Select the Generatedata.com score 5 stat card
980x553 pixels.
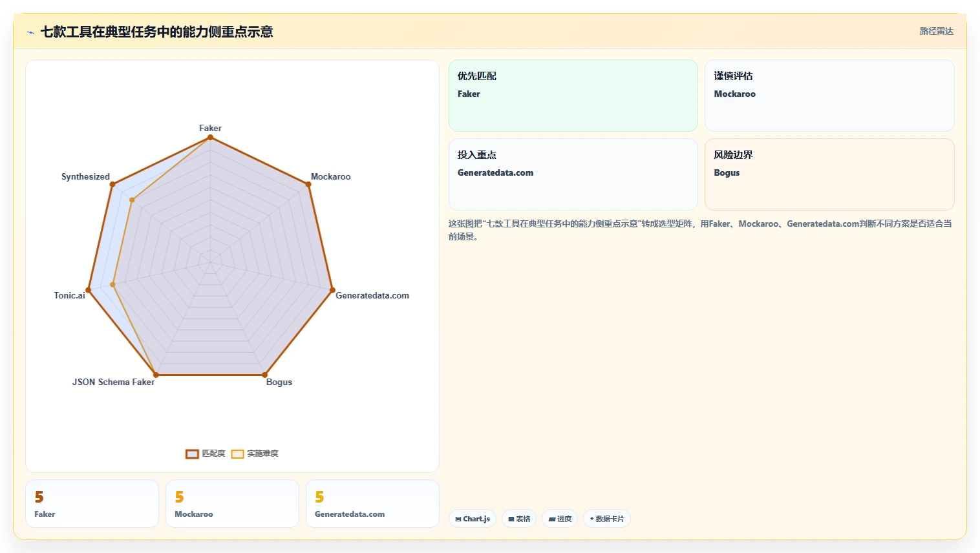pos(372,503)
